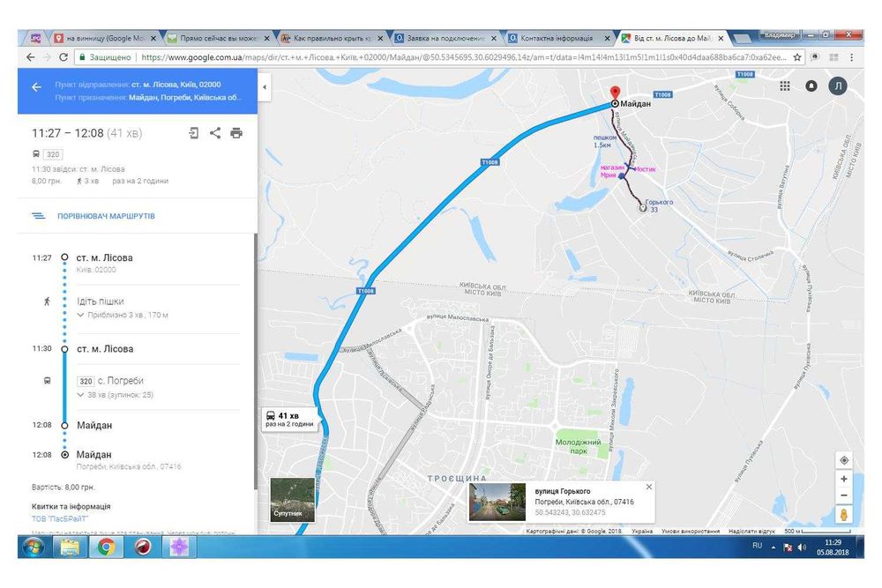The image size is (882, 588).
Task: Show hidden tray icons arrow
Action: pyautogui.click(x=774, y=547)
